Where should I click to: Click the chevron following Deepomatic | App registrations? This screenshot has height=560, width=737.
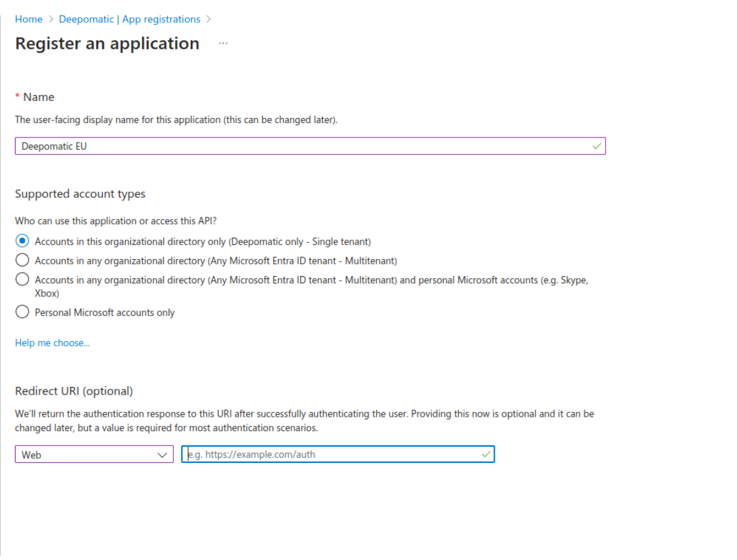click(x=208, y=20)
